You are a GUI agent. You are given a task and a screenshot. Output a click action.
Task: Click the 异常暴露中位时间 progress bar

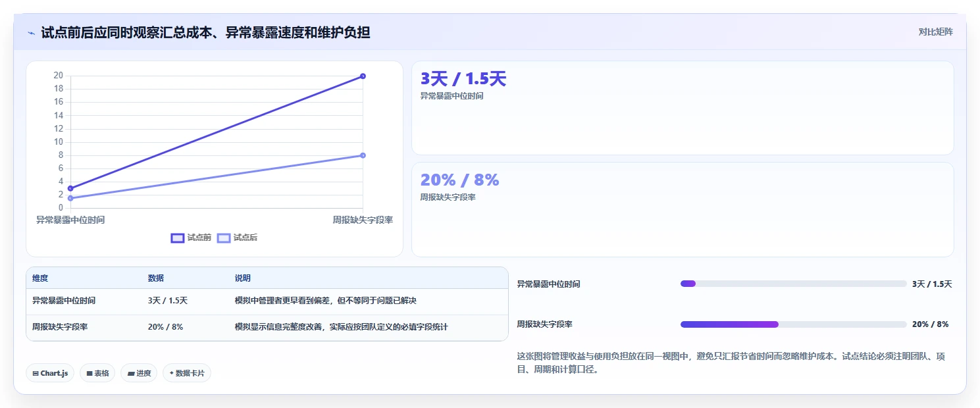[x=794, y=284]
